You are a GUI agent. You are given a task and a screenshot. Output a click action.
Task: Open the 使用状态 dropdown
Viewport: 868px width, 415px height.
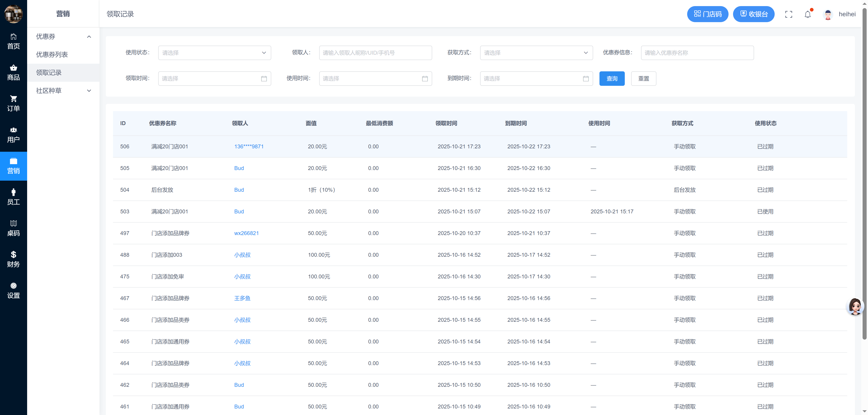[x=214, y=53]
